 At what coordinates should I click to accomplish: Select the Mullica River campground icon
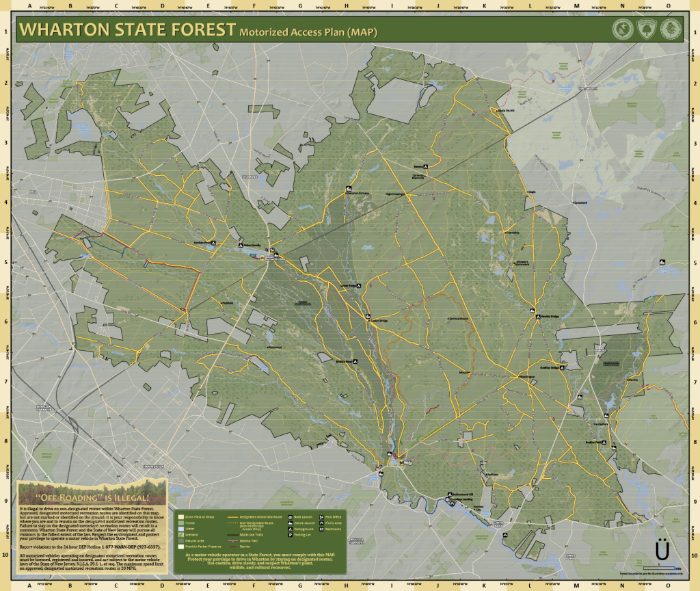point(355,362)
